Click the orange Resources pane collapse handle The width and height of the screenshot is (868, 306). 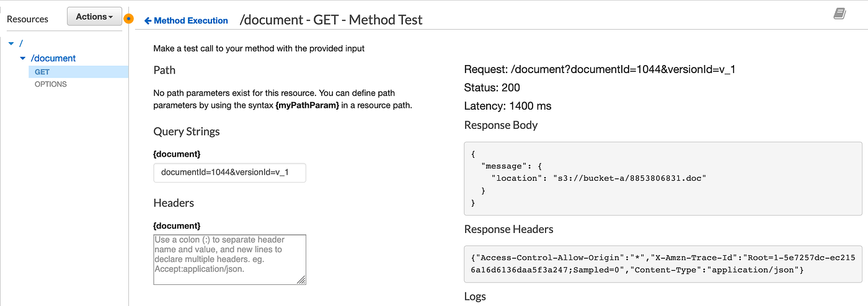128,19
